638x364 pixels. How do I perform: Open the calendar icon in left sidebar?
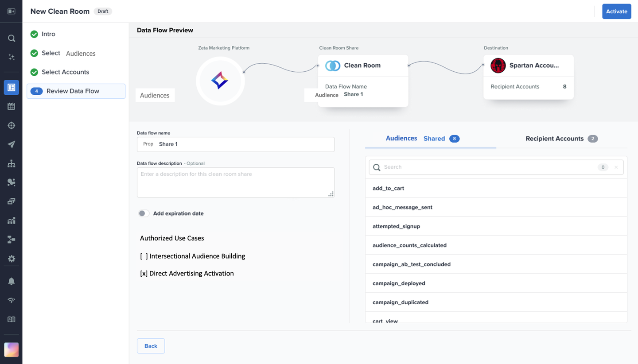tap(12, 106)
